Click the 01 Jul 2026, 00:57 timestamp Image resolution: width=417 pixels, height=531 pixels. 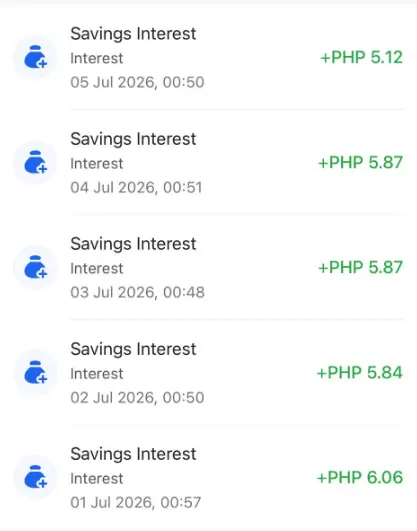[x=136, y=503]
